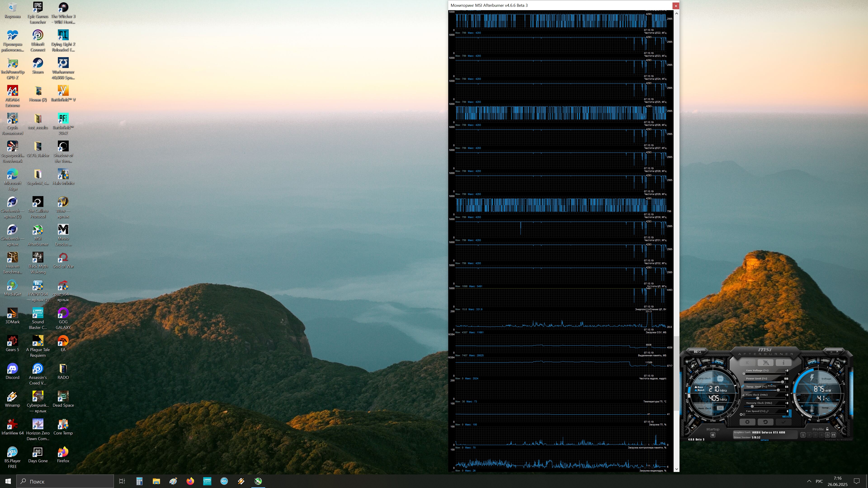
Task: Toggle the profile lock icon
Action: point(827,429)
